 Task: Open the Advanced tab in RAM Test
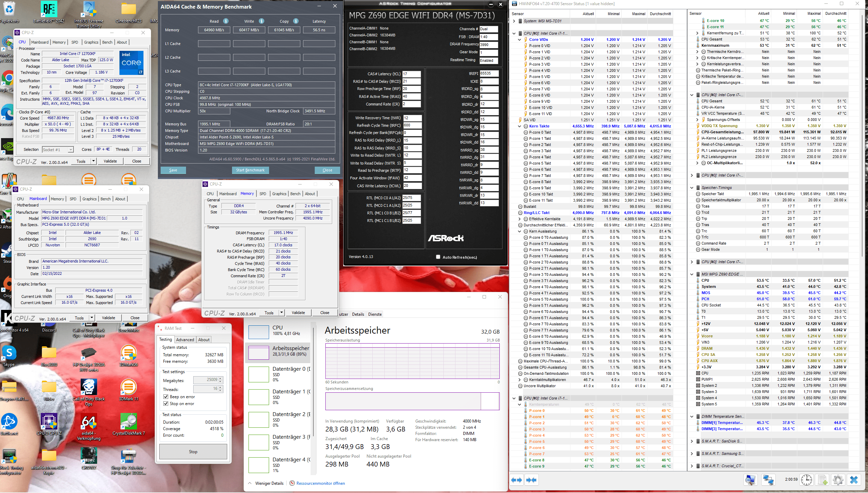pos(185,339)
